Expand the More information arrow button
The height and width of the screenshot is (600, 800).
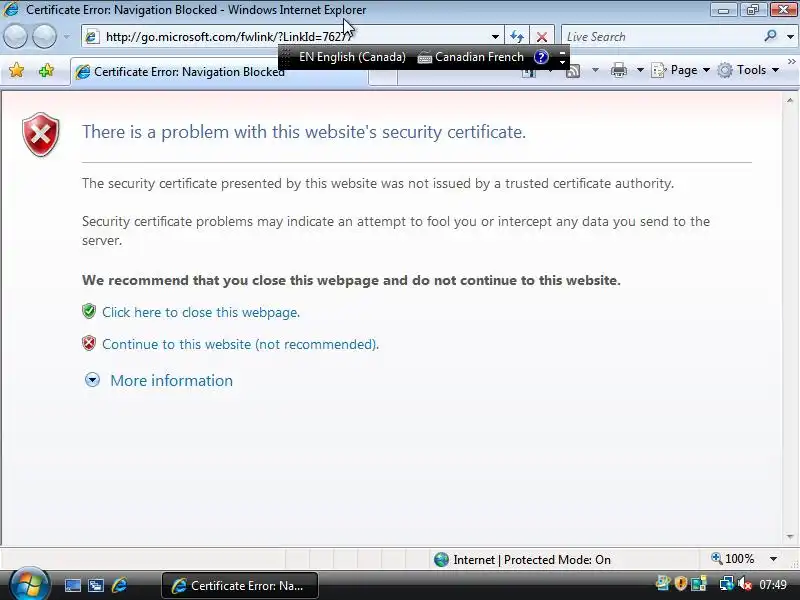click(92, 380)
